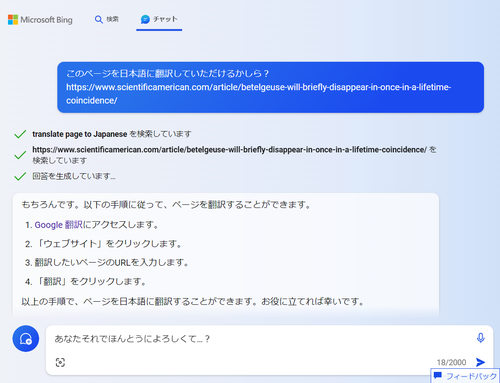The height and width of the screenshot is (383, 500).
Task: Click the user message containing scientificamerican URL
Action: pyautogui.click(x=270, y=87)
